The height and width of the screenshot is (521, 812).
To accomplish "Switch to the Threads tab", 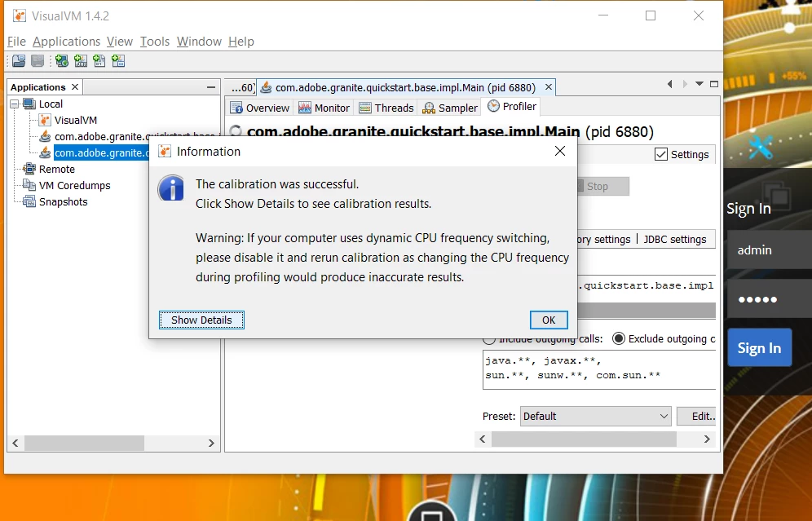I will point(386,108).
